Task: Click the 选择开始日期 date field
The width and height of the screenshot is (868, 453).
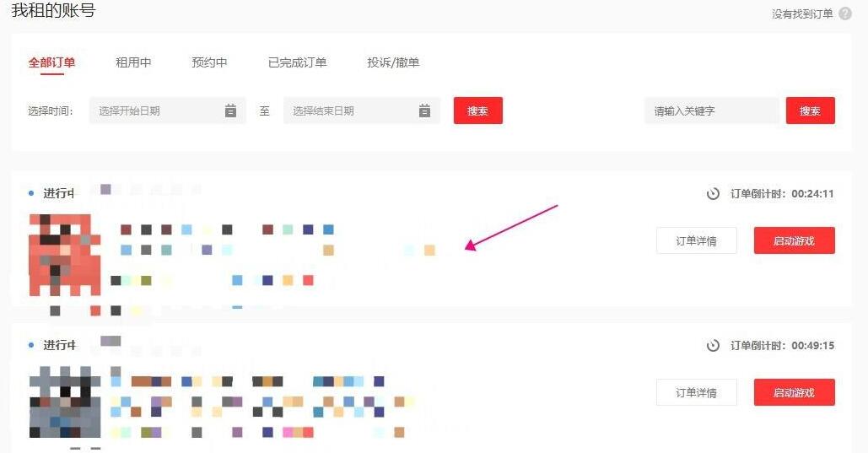Action: click(x=156, y=111)
